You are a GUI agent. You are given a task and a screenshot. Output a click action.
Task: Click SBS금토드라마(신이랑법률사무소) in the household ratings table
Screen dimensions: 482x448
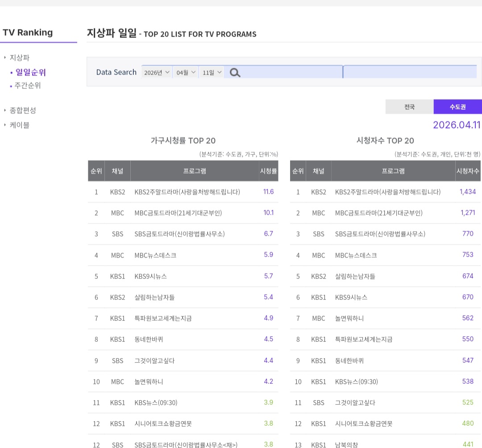[x=179, y=234]
